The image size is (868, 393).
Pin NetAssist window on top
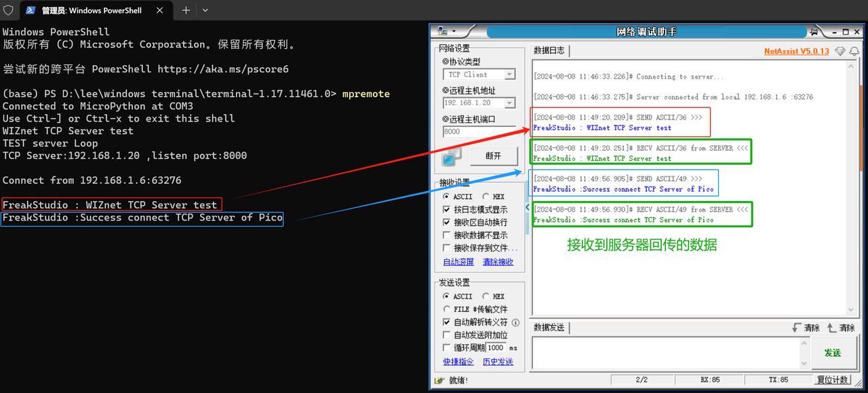(x=812, y=32)
